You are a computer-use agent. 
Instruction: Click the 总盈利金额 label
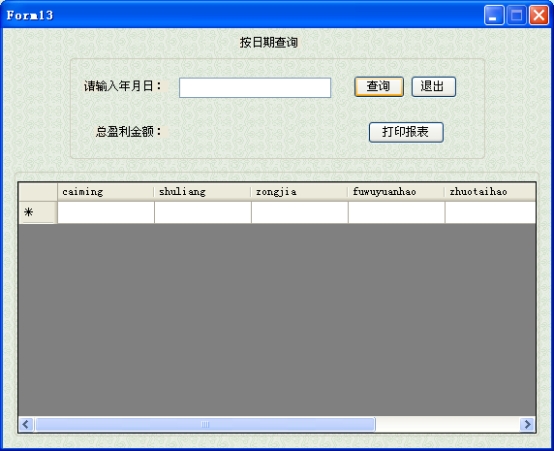[x=129, y=132]
